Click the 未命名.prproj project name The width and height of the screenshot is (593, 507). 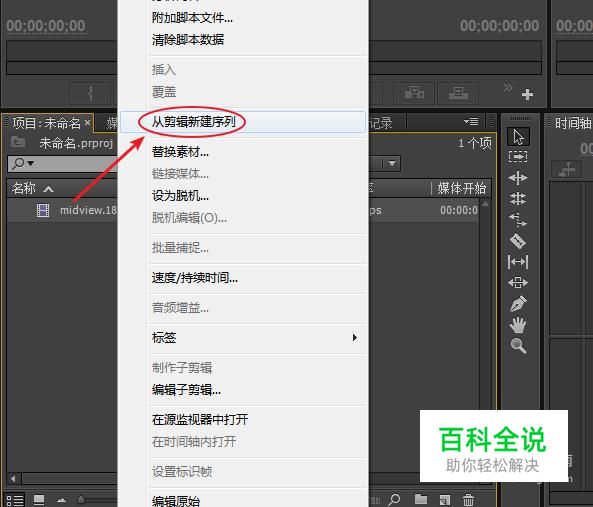(76, 143)
